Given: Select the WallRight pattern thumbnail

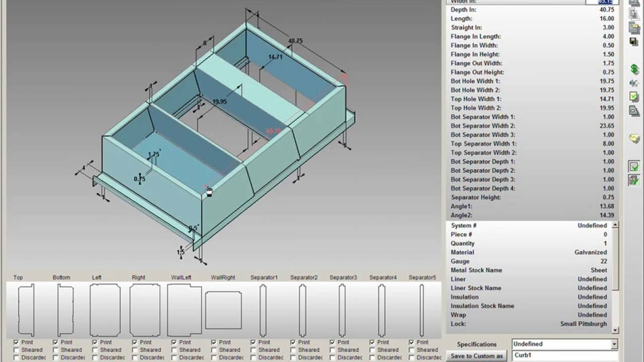Looking at the screenshot, I should (223, 310).
